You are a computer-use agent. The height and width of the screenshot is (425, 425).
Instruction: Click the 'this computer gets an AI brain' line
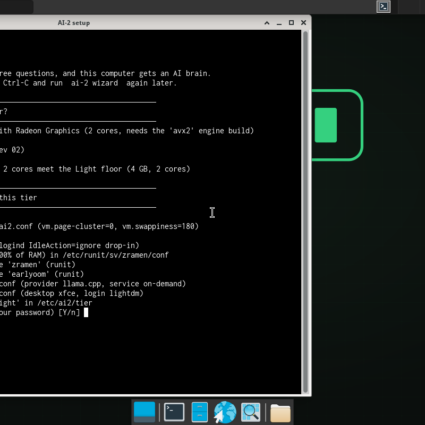[x=105, y=73]
